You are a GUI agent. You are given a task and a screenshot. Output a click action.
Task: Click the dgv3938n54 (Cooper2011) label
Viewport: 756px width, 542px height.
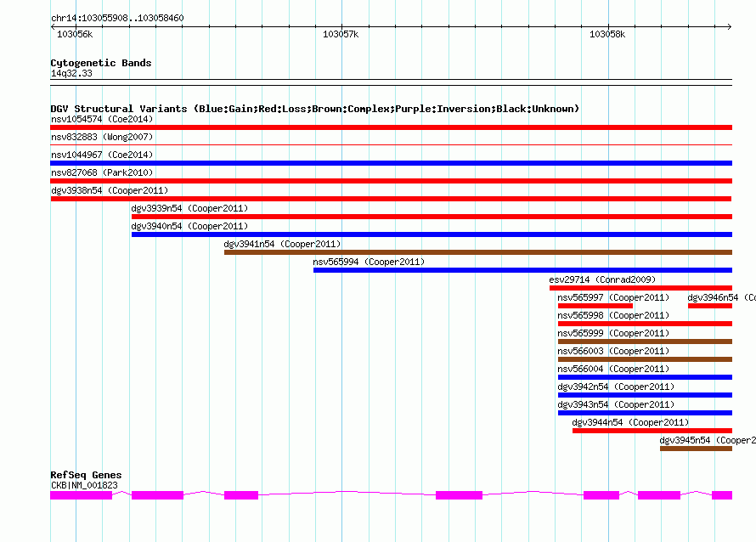point(110,190)
